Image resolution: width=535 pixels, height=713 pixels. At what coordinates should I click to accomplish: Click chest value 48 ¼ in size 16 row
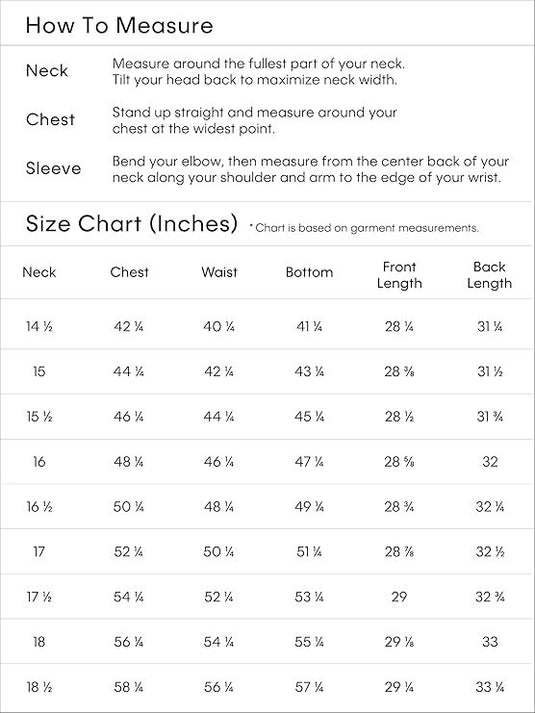[129, 462]
